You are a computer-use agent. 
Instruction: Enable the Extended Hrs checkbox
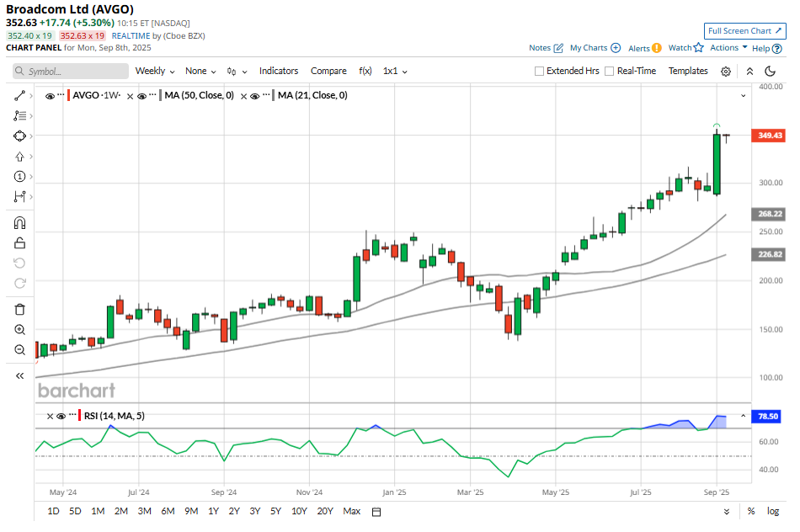pos(539,72)
